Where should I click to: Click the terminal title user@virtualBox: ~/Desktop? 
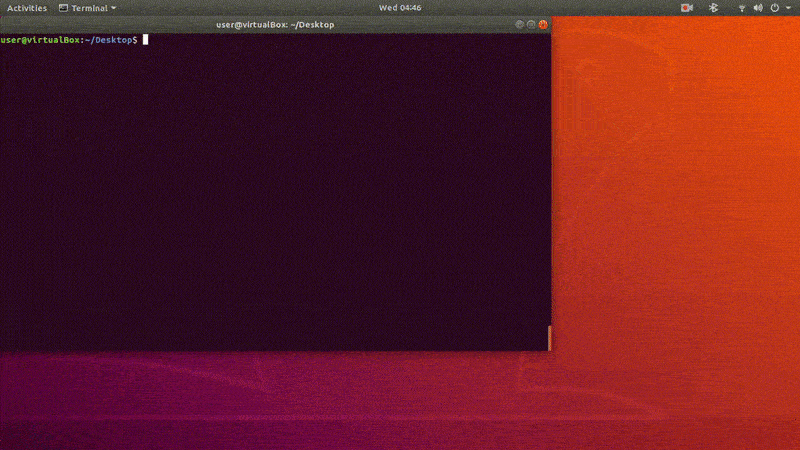(275, 24)
